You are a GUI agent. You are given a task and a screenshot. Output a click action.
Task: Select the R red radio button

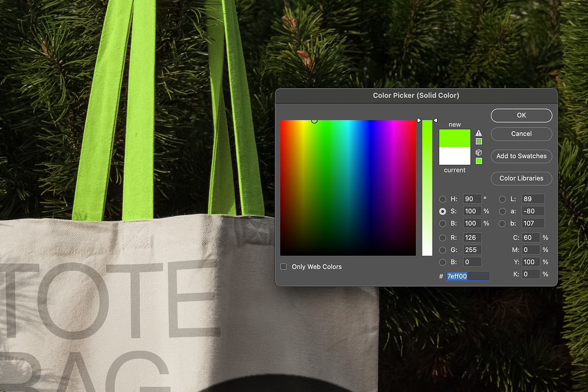pyautogui.click(x=442, y=238)
